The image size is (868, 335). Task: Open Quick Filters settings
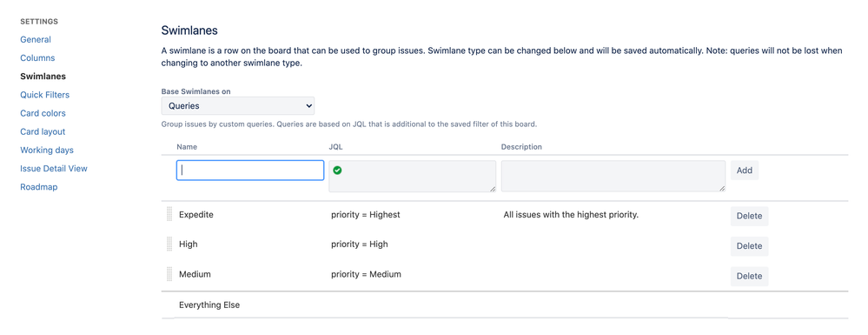tap(45, 95)
